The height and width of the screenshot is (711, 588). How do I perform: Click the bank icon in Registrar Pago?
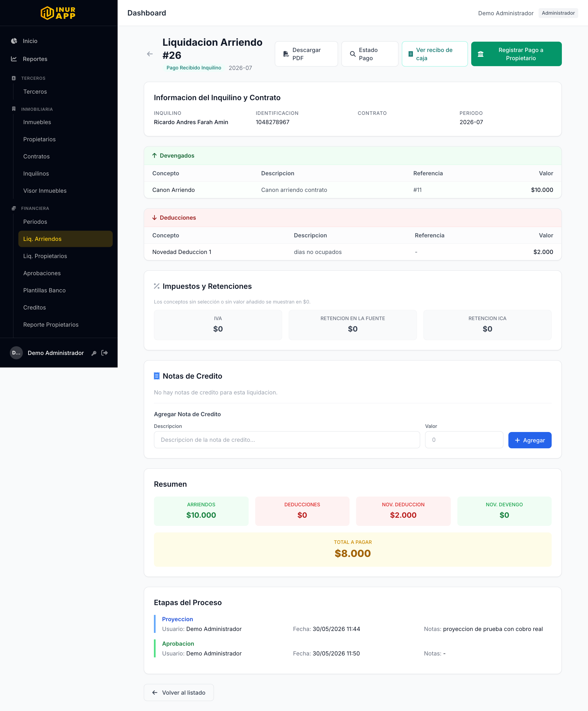click(481, 54)
